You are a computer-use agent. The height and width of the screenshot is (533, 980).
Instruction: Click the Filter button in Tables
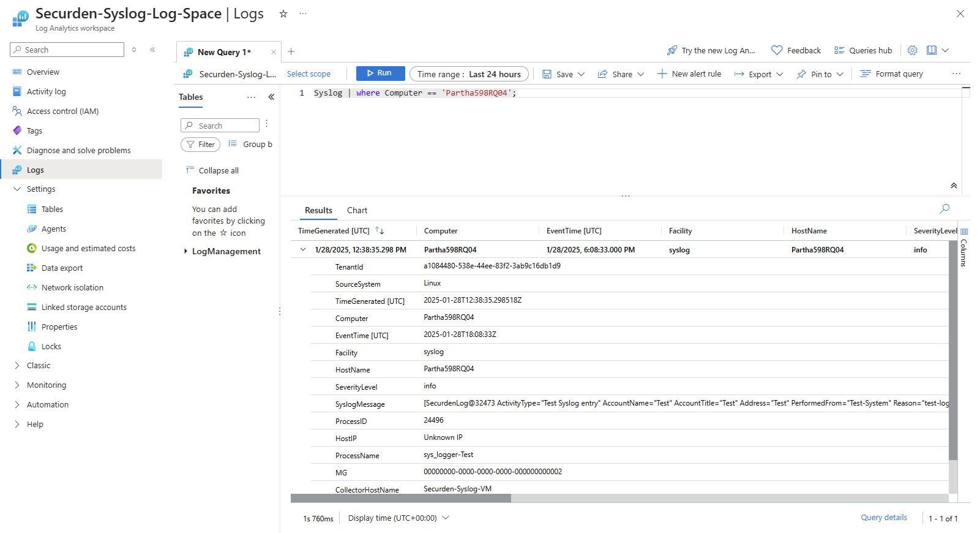(x=200, y=145)
